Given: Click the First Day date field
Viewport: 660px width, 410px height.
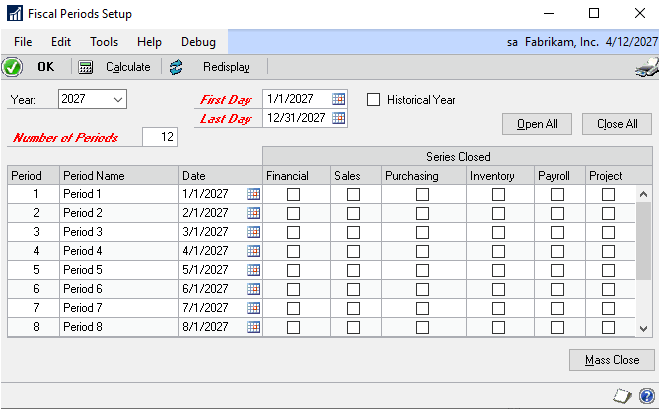Looking at the screenshot, I should point(297,99).
